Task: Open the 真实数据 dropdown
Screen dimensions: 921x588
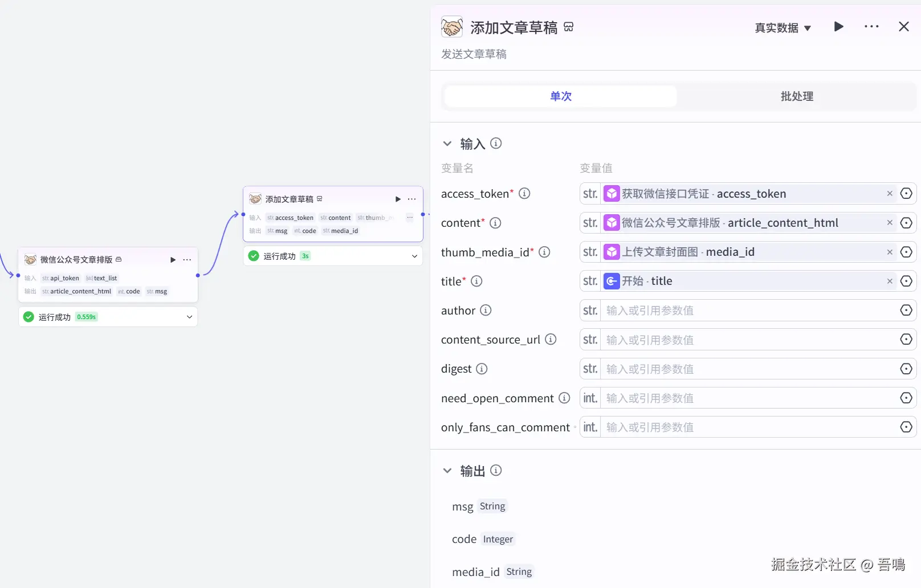Action: coord(783,28)
